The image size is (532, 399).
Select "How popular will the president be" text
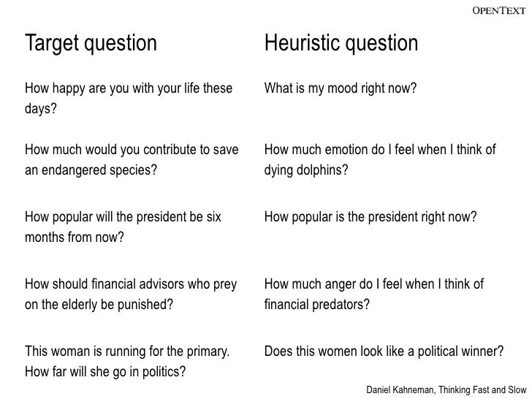click(114, 216)
